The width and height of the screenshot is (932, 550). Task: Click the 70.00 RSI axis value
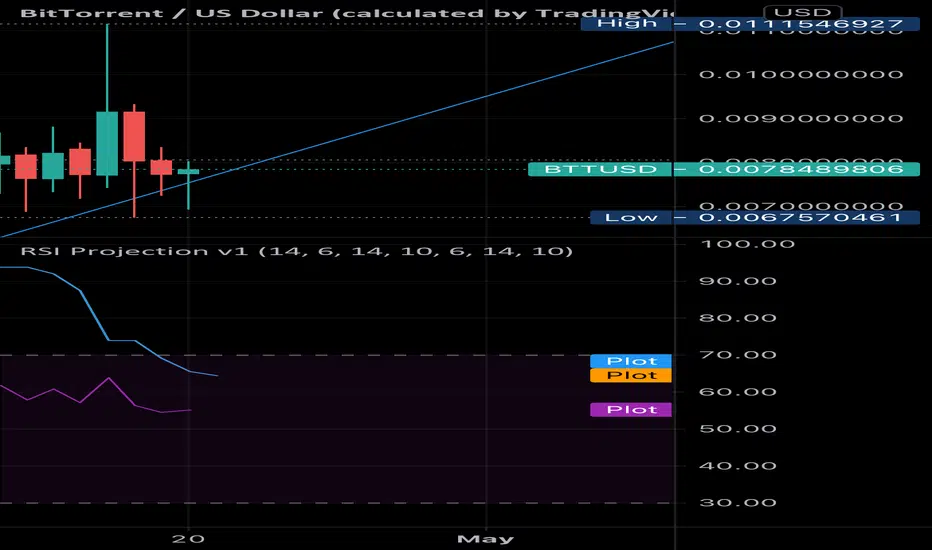pyautogui.click(x=738, y=355)
